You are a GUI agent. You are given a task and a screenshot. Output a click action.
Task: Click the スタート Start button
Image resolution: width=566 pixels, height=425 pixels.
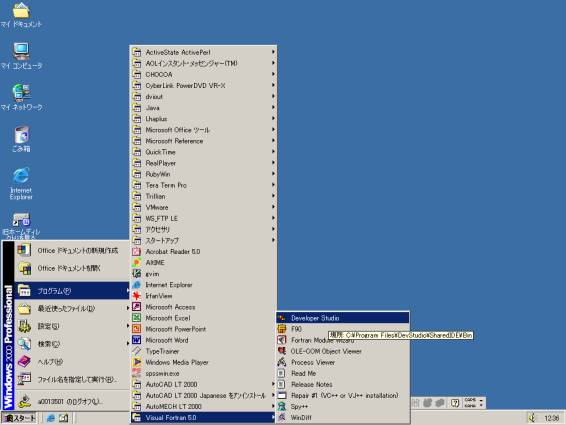(x=19, y=418)
